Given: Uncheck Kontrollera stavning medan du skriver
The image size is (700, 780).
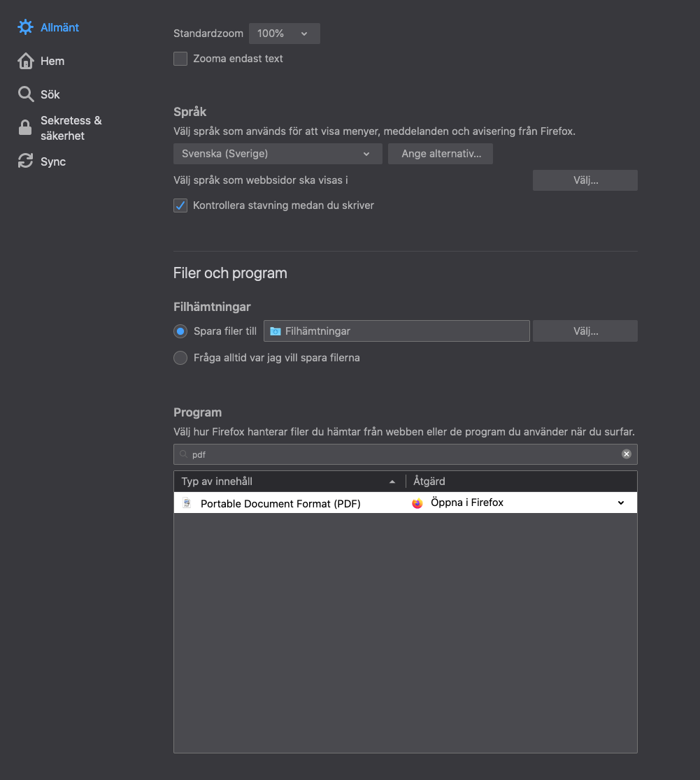Looking at the screenshot, I should point(180,205).
